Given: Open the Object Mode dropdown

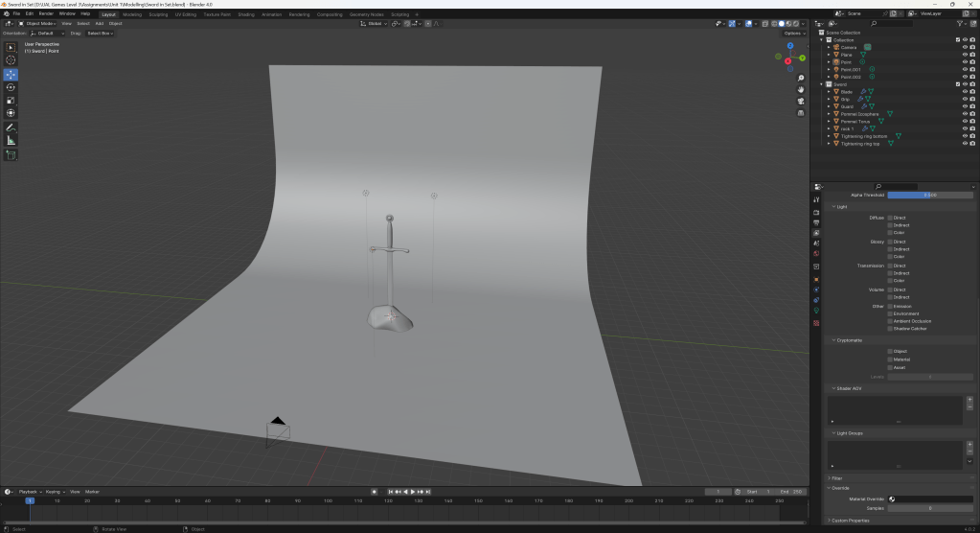Looking at the screenshot, I should (39, 23).
